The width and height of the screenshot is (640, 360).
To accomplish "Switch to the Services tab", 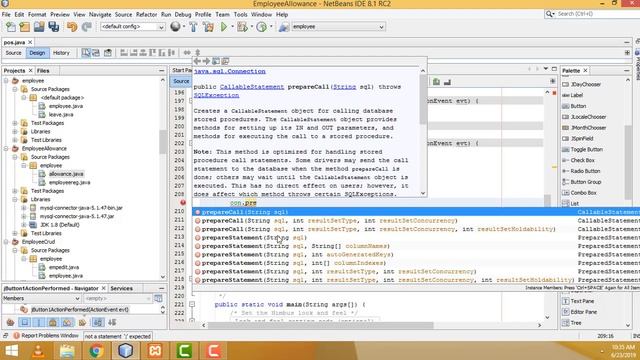I will [x=121, y=288].
